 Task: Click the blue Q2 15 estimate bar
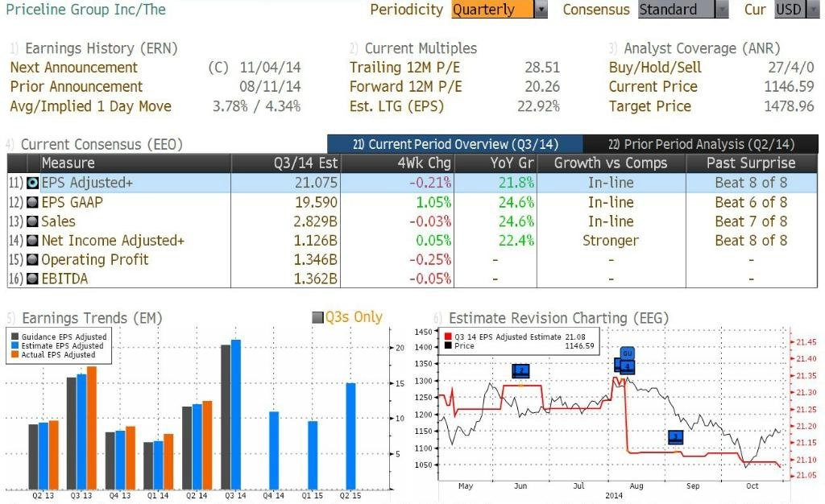(351, 436)
